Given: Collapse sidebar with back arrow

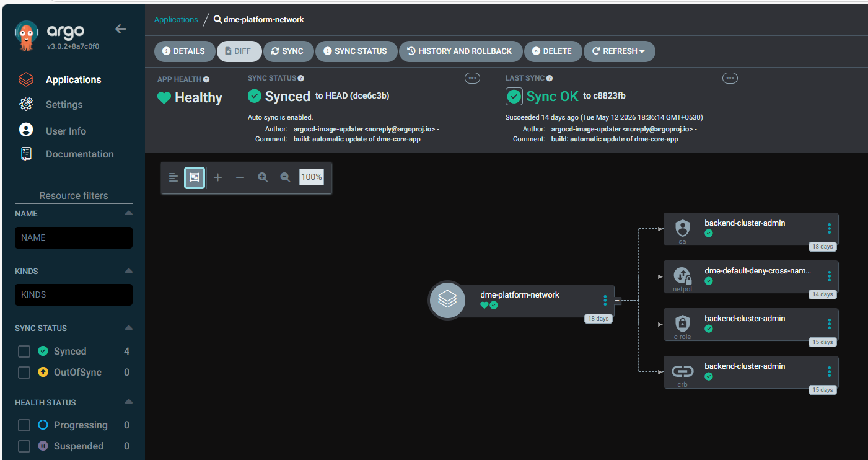Looking at the screenshot, I should pos(121,29).
